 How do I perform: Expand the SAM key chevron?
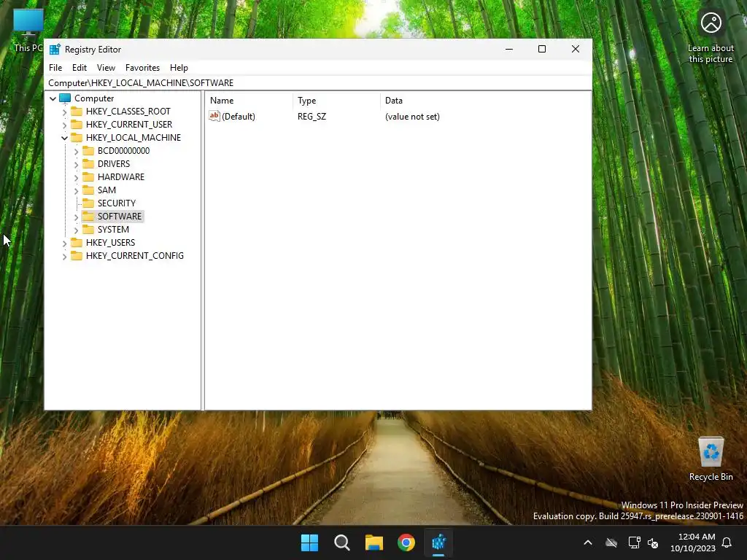76,190
